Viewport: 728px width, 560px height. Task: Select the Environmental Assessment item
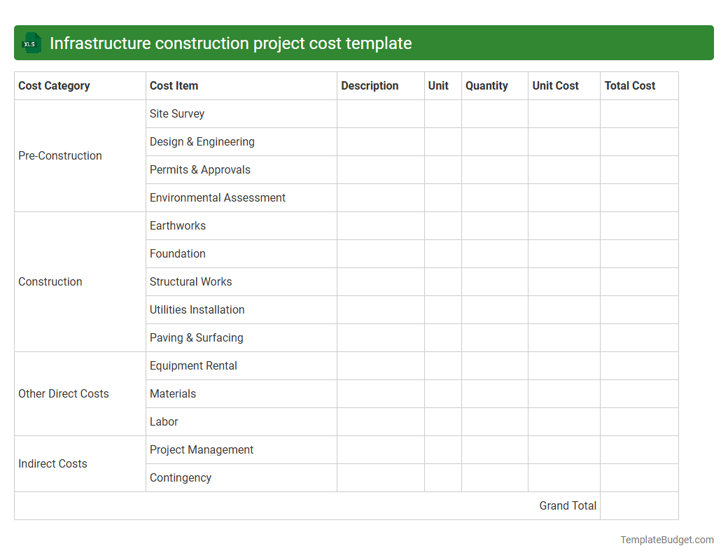[217, 197]
